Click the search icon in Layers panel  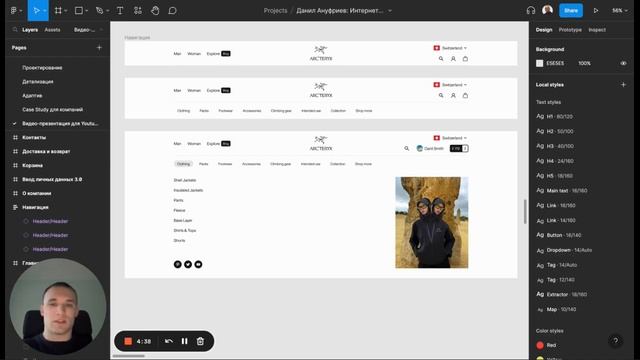tap(15, 30)
